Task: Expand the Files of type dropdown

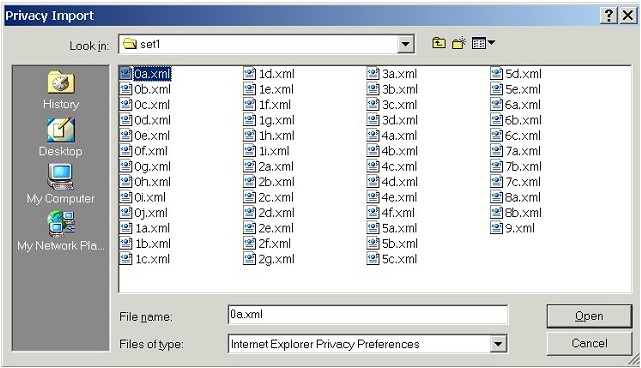Action: coord(498,344)
